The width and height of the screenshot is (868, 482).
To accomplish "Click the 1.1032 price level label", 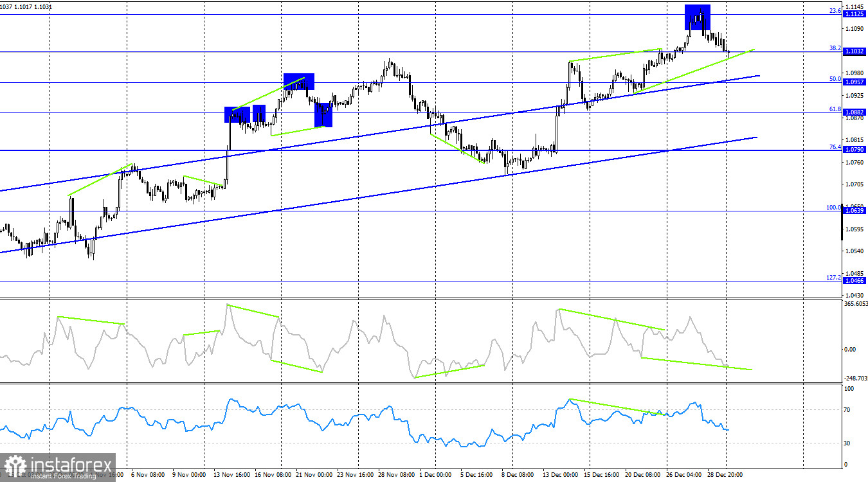I will click(854, 51).
